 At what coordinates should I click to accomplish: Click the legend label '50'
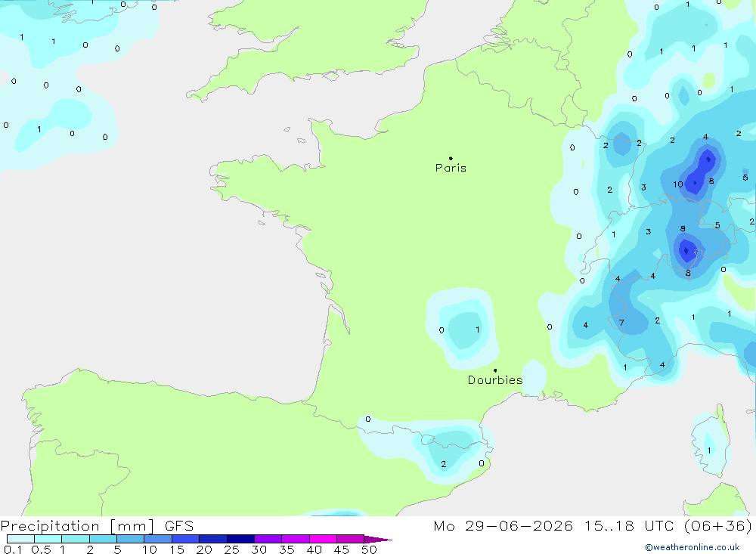[x=369, y=549]
